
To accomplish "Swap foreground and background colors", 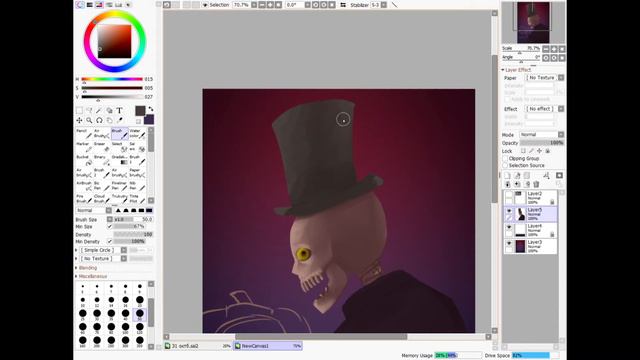I will [x=151, y=109].
